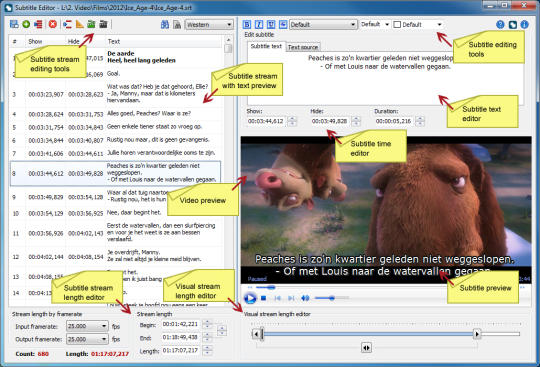The height and width of the screenshot is (367, 540).
Task: Click the End stream field 01:18:49,438
Action: click(181, 337)
